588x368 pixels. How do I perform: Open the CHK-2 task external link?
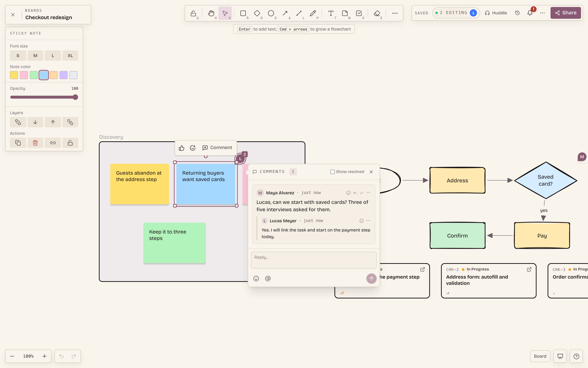529,269
